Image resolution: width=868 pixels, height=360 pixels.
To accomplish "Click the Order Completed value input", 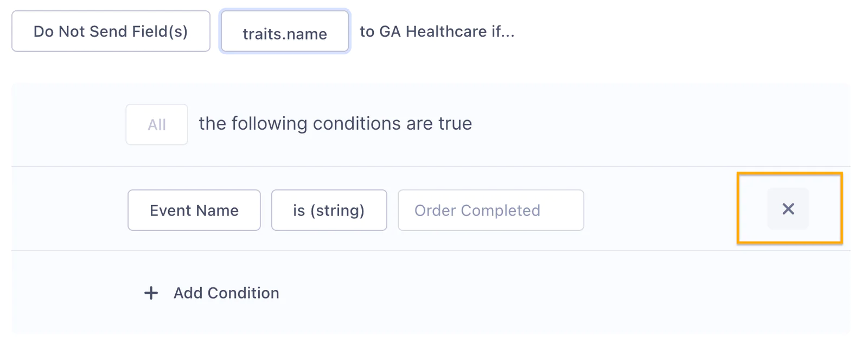I will click(490, 210).
